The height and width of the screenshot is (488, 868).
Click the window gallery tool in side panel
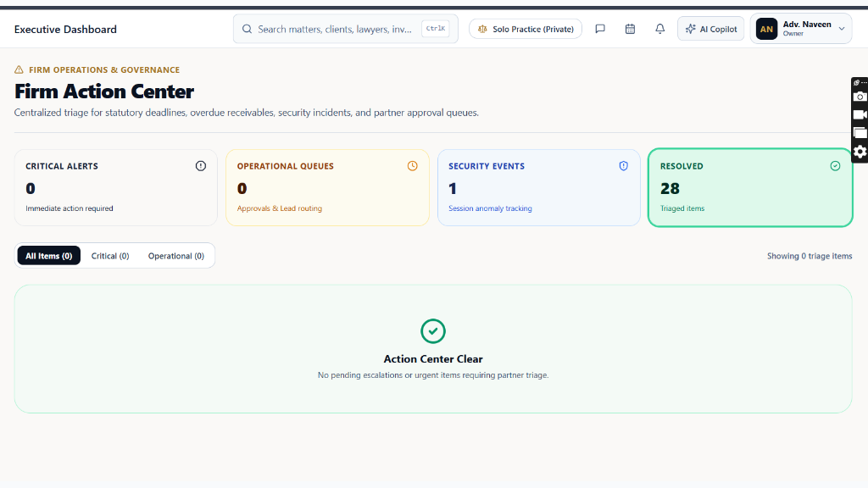860,133
